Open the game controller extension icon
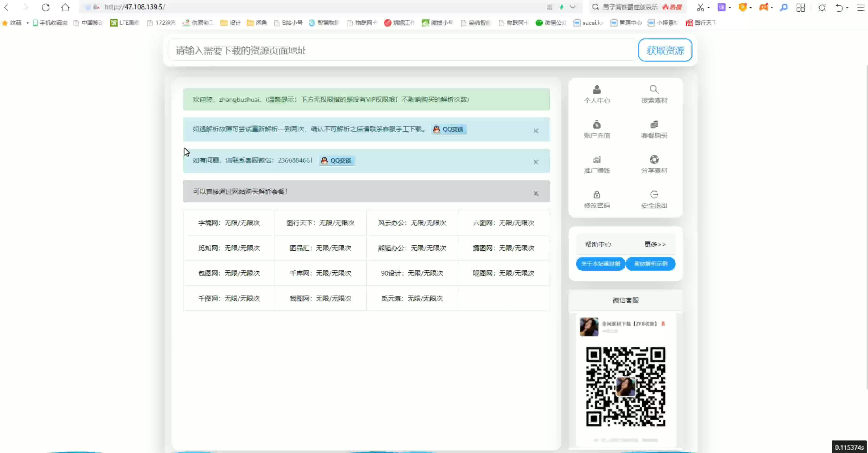868x453 pixels. coord(763,7)
